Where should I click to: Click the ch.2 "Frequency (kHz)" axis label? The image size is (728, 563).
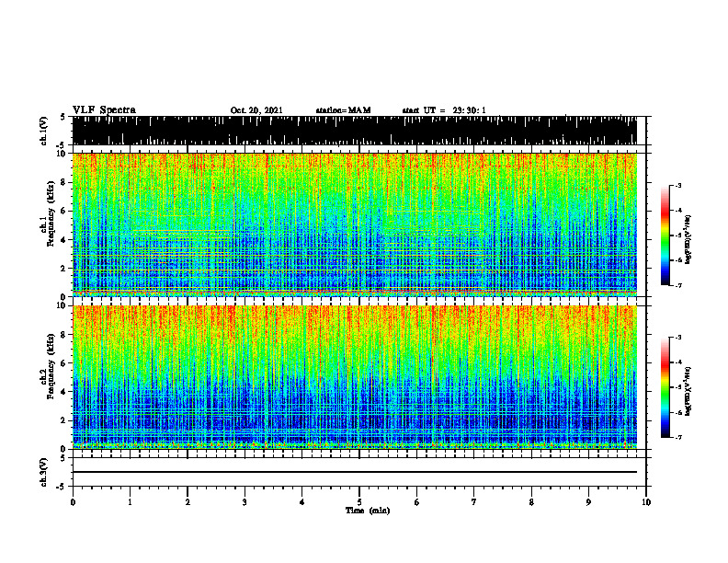[x=51, y=367]
